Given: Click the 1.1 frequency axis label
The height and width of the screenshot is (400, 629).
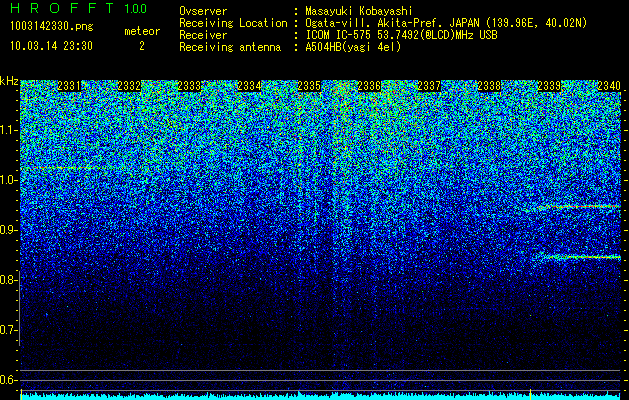Looking at the screenshot, I should coord(8,130).
